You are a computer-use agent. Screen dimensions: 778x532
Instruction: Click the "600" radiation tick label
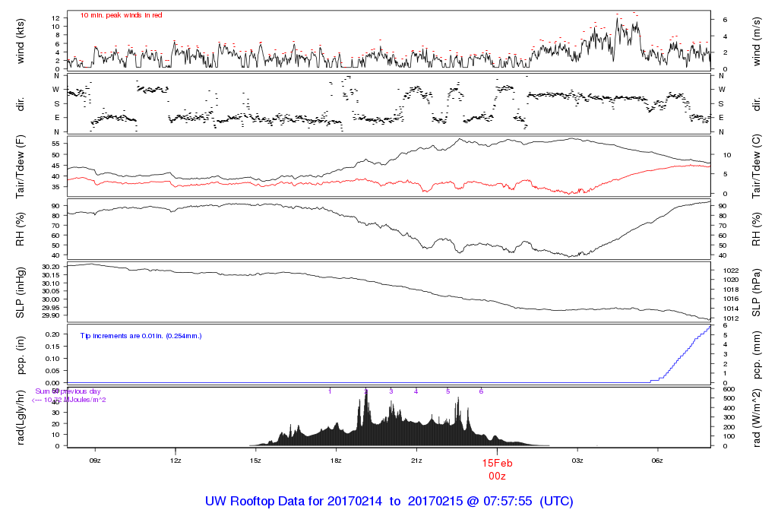729,390
